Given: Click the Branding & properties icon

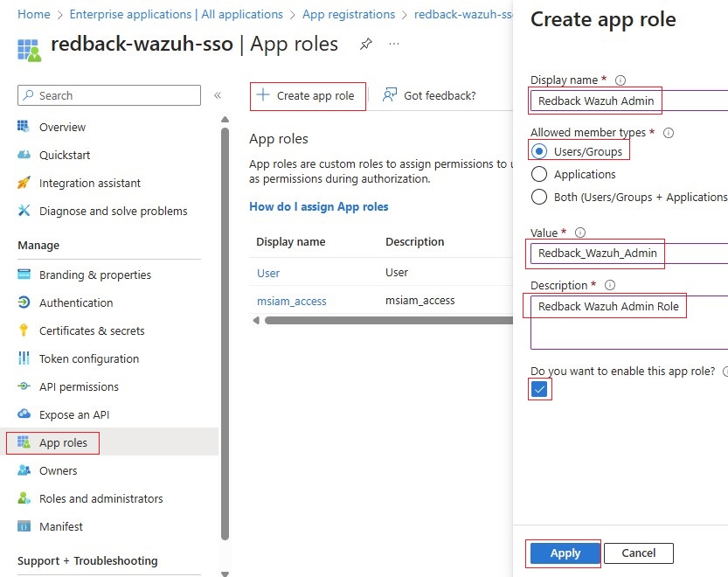Looking at the screenshot, I should [24, 275].
